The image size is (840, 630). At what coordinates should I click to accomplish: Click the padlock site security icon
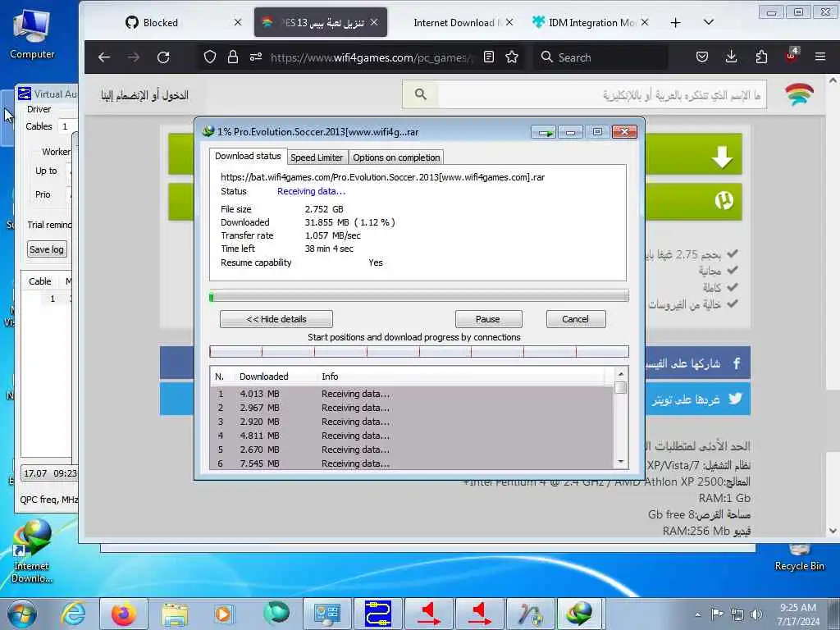coord(232,57)
